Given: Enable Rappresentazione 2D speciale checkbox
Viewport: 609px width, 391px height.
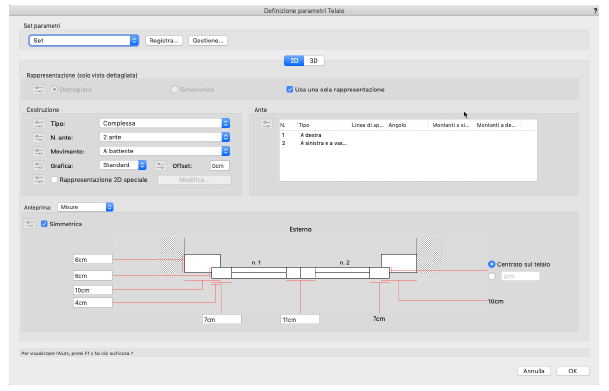Looking at the screenshot, I should (x=54, y=180).
